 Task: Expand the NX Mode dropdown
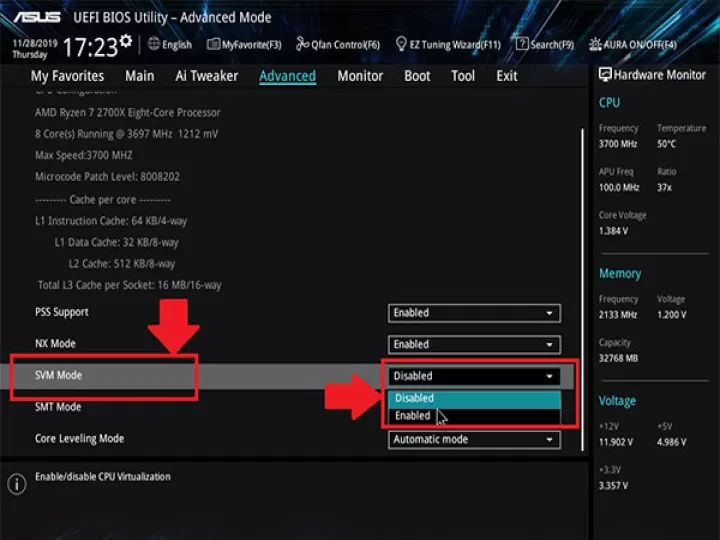pos(474,345)
